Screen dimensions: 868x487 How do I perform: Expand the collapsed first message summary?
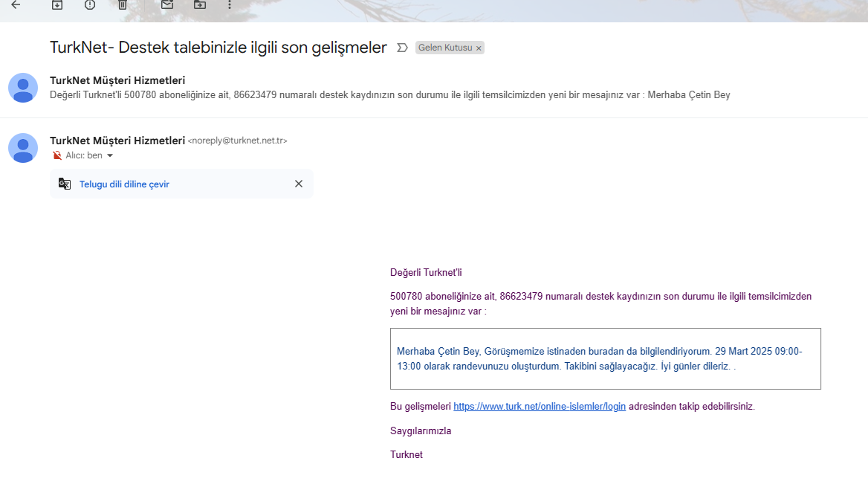point(389,95)
